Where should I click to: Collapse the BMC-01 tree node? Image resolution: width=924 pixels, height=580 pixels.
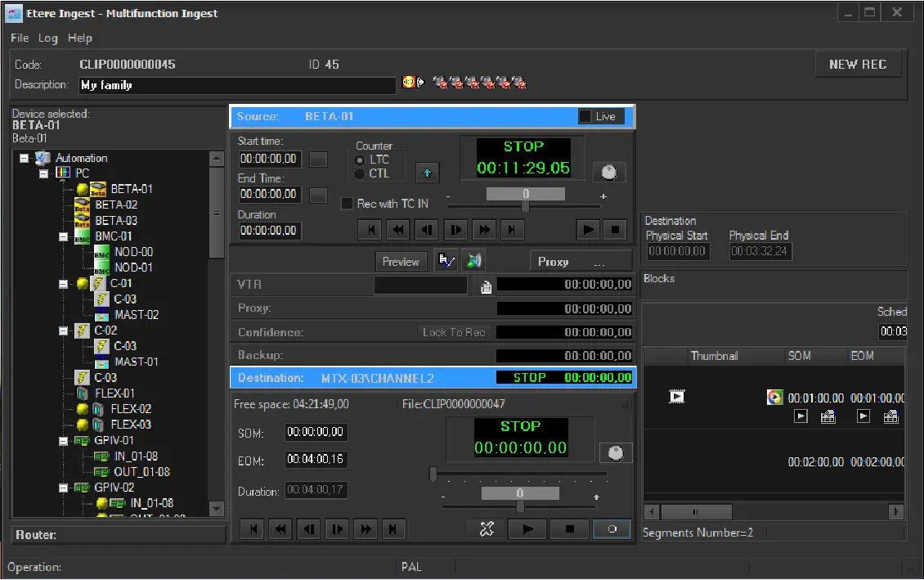pyautogui.click(x=64, y=236)
